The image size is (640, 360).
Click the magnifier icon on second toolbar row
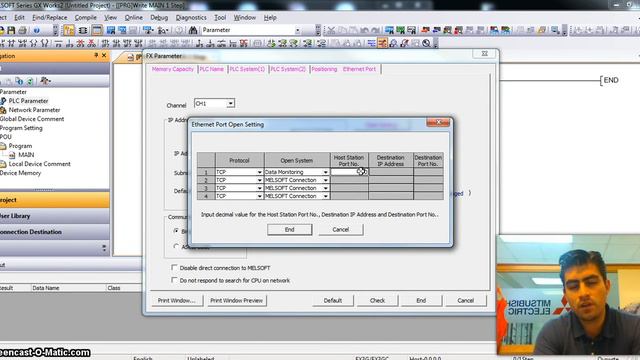(426, 43)
